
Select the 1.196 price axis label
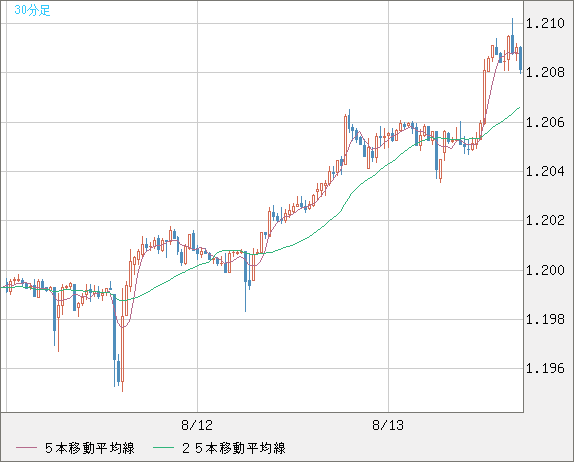(545, 368)
